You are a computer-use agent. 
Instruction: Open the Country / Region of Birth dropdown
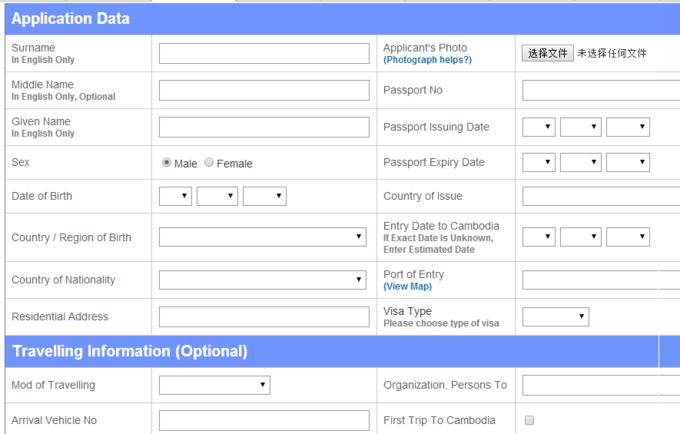pos(263,237)
